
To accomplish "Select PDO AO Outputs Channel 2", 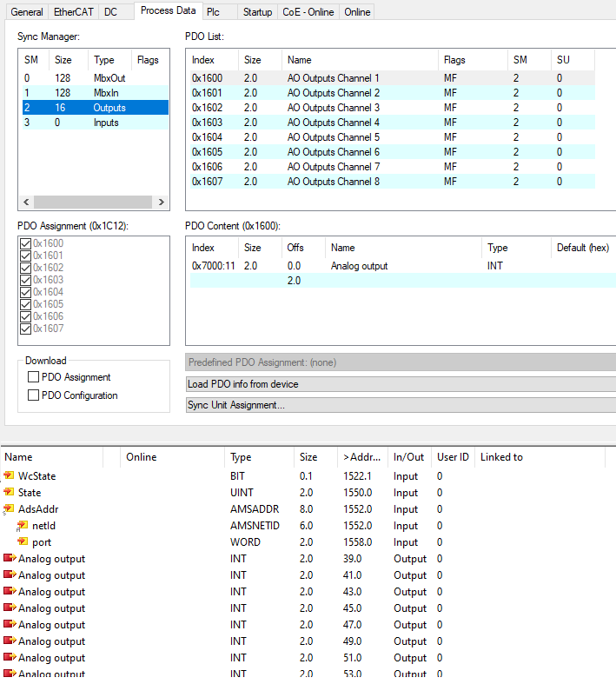I will 393,93.
